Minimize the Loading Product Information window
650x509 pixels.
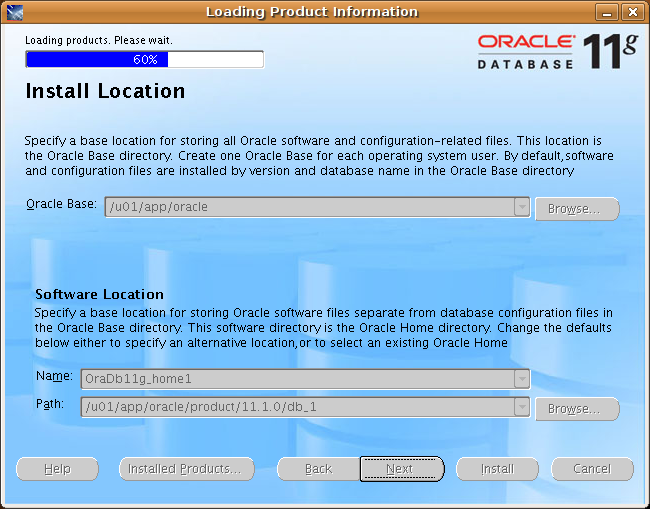click(607, 12)
